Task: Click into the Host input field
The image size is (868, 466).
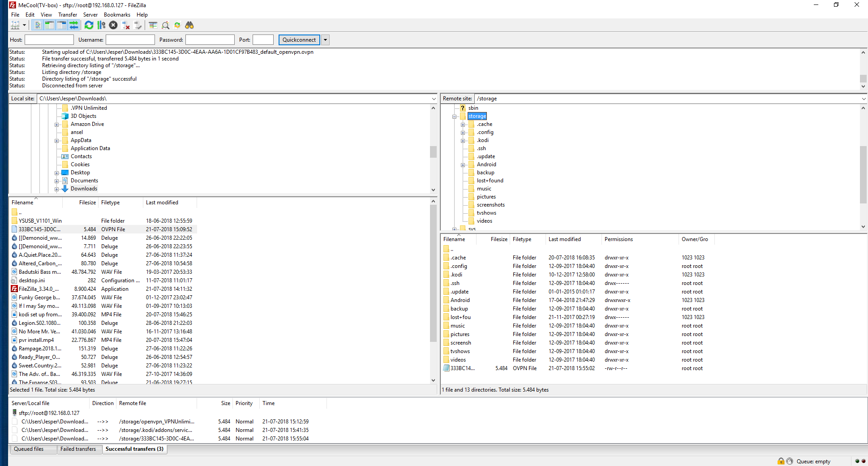Action: (49, 40)
